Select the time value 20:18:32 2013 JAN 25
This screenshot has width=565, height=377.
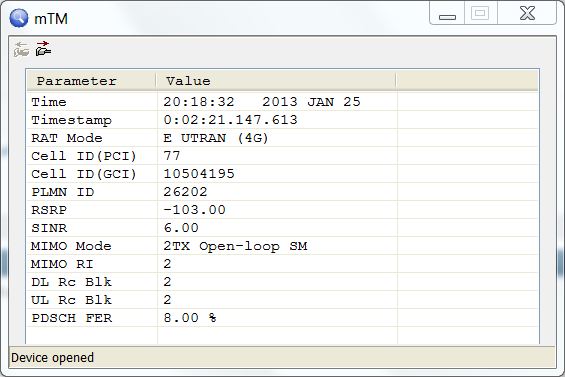click(x=262, y=102)
